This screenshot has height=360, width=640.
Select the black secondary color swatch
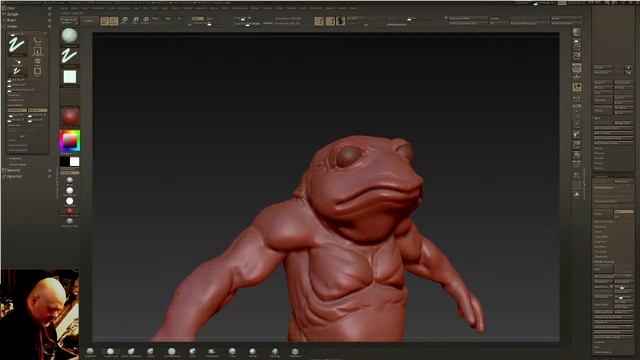[64, 162]
